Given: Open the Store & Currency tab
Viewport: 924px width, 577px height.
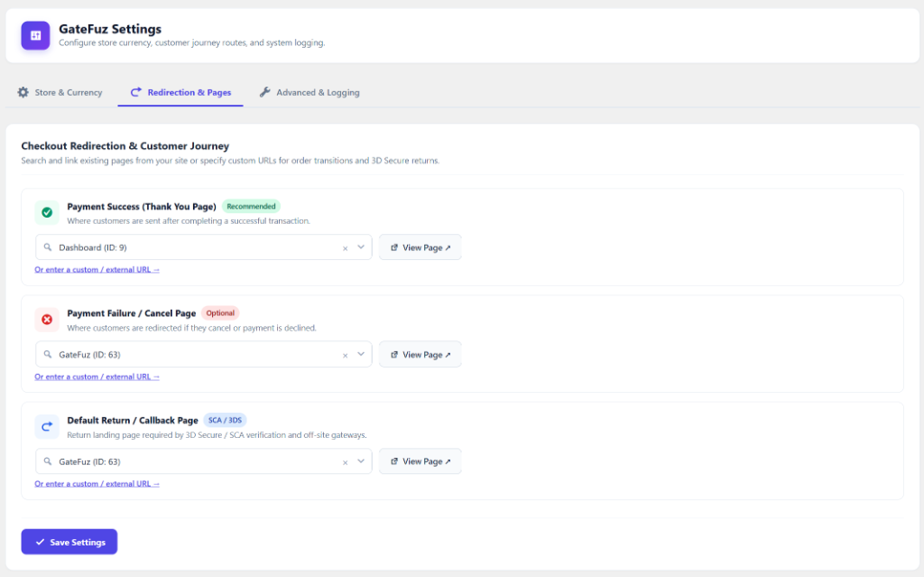Looking at the screenshot, I should point(60,93).
